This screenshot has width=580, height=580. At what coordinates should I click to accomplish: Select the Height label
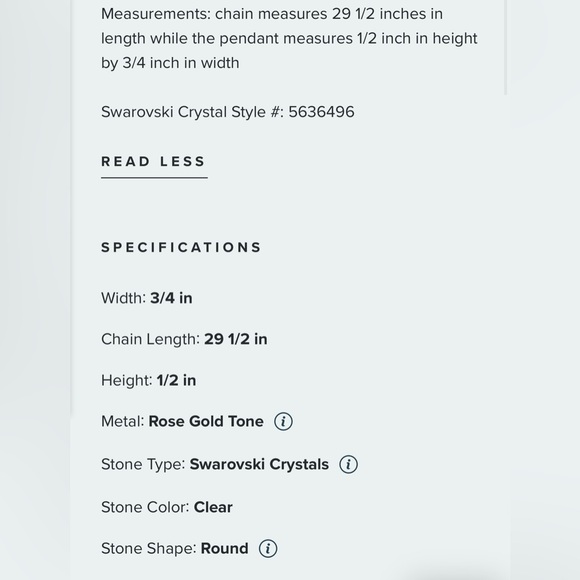coord(127,380)
